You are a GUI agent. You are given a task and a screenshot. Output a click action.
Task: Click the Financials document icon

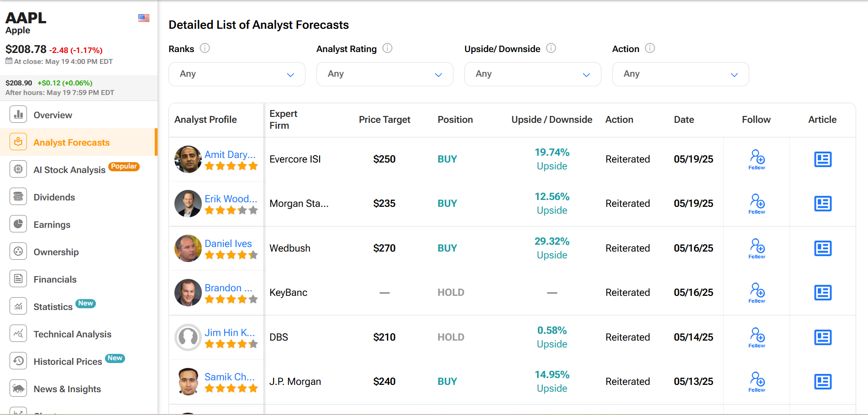pyautogui.click(x=18, y=279)
